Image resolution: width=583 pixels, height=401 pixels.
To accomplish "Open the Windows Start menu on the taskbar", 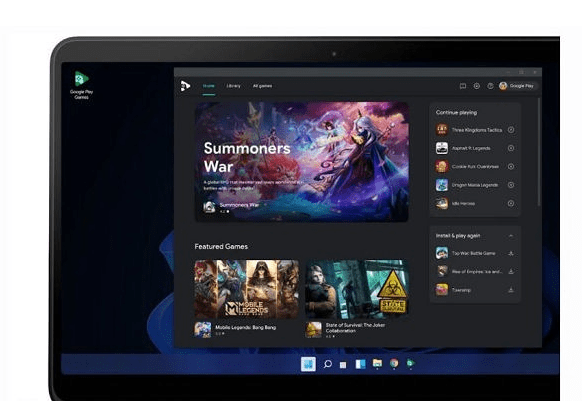I will click(x=308, y=364).
